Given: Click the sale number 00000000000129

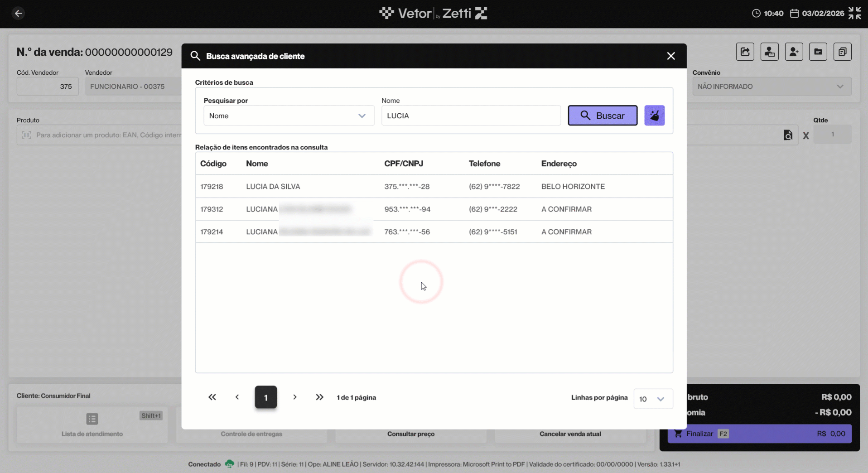Looking at the screenshot, I should 129,52.
